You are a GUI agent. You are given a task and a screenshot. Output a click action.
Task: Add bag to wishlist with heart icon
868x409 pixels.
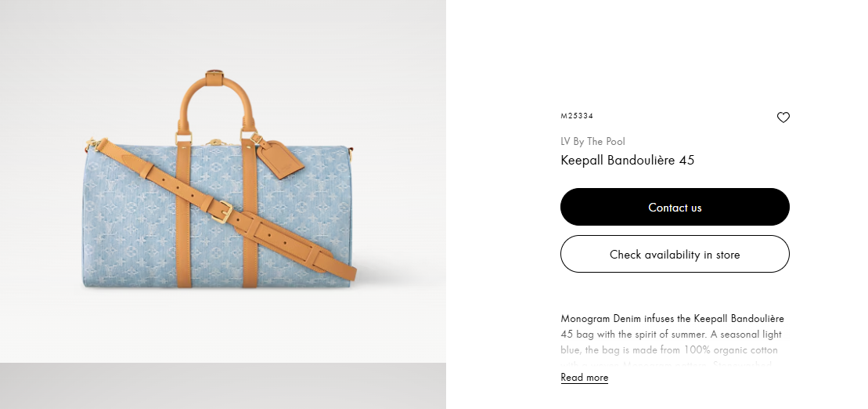[783, 117]
